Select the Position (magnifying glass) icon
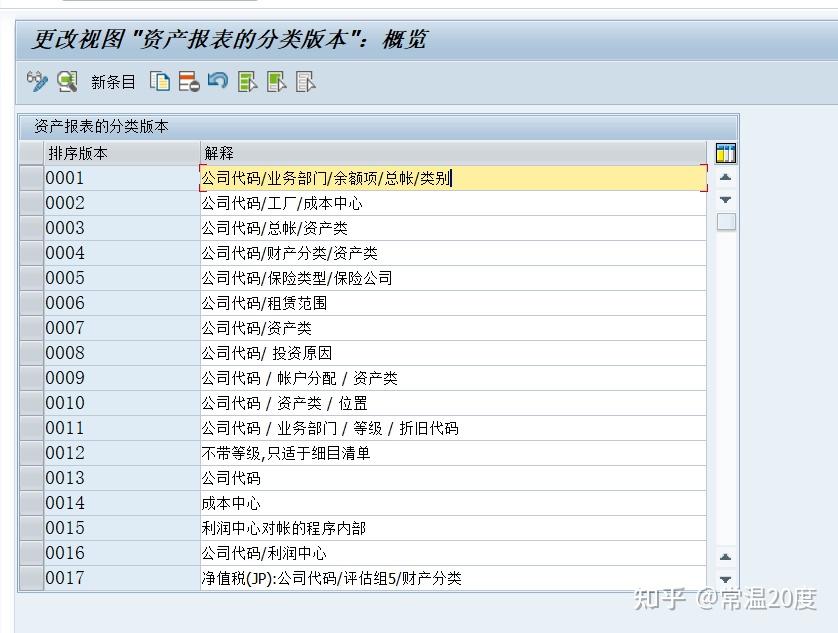Screen dimensions: 838x633 click(66, 82)
